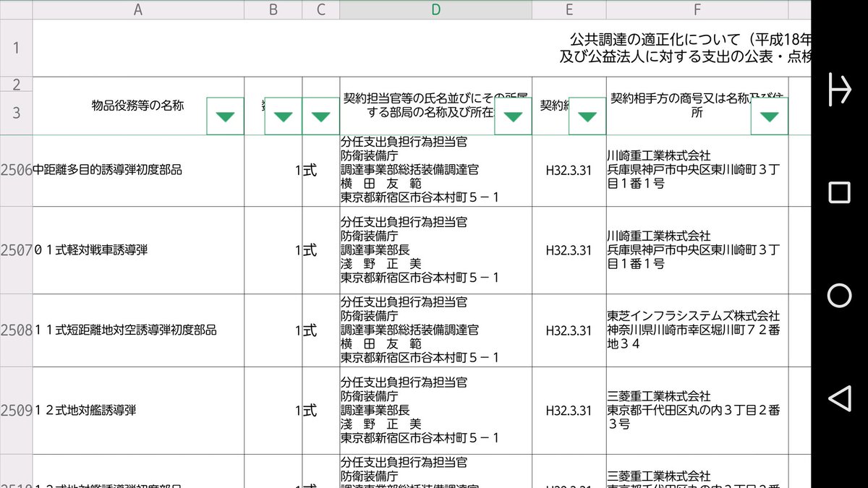Viewport: 868px width, 488px height.
Task: Select column E header
Action: pos(569,9)
